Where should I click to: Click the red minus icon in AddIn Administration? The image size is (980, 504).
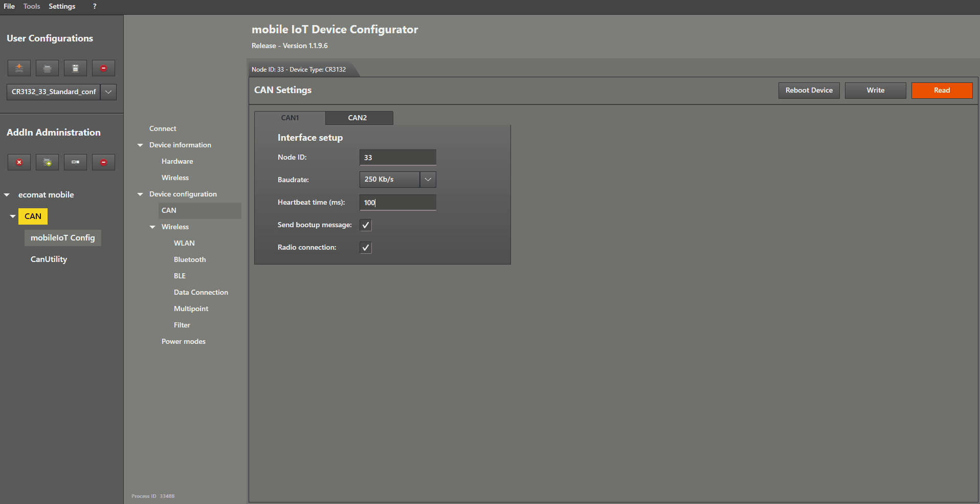tap(103, 162)
